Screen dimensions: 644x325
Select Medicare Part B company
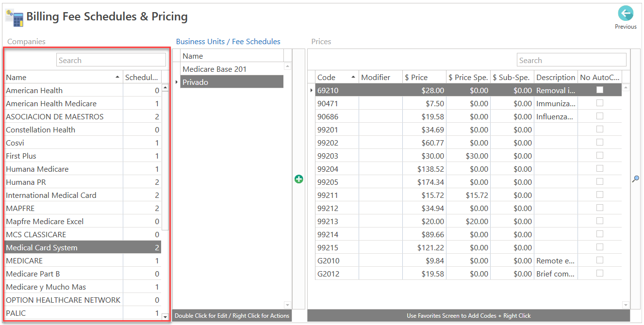[x=83, y=274]
